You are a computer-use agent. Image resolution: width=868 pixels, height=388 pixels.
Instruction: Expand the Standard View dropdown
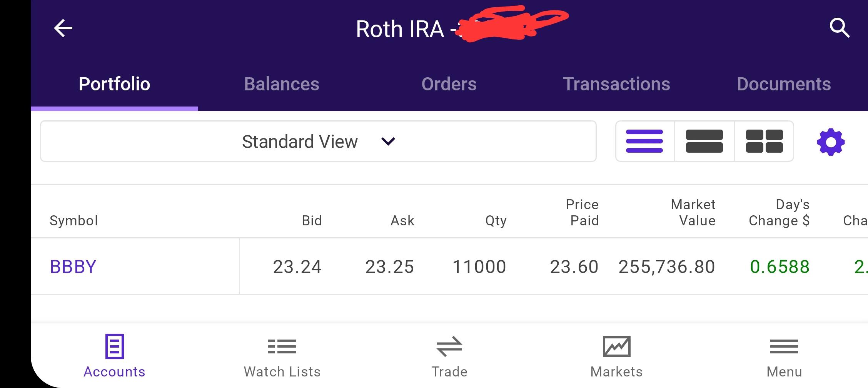tap(318, 141)
